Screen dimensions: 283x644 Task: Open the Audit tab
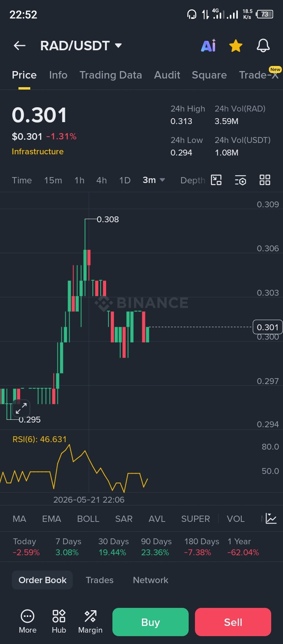(167, 75)
